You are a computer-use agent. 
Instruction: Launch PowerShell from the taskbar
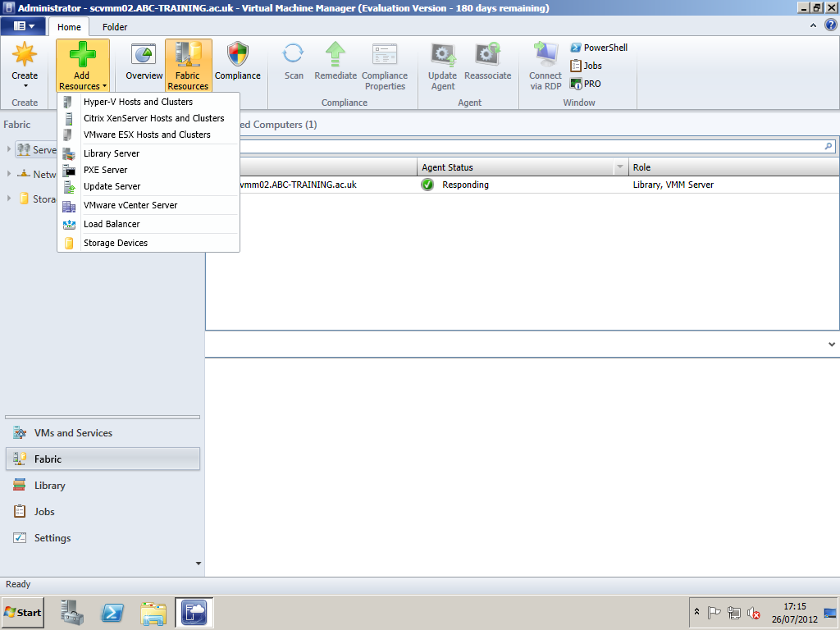[112, 612]
